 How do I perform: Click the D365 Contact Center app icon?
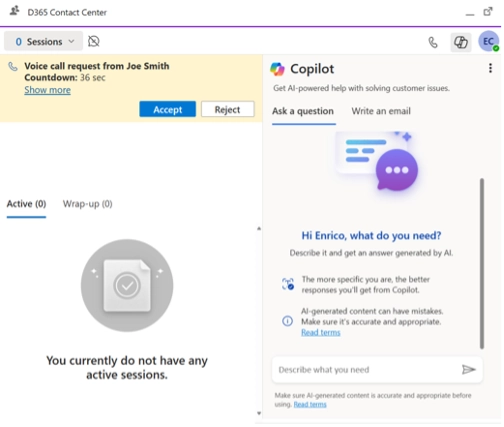pyautogui.click(x=14, y=12)
